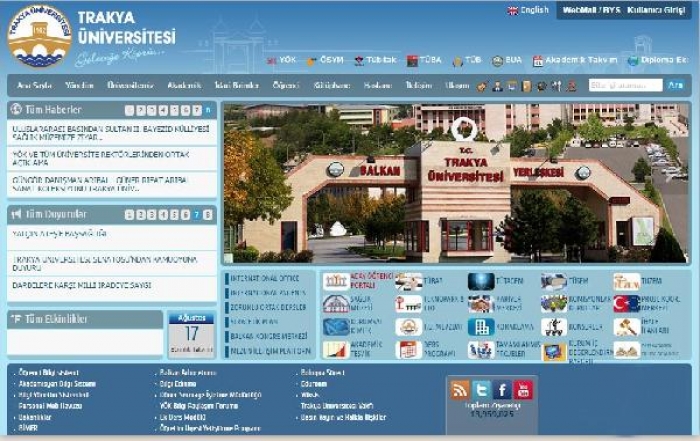
Task: Open the BUA link
Action: [507, 60]
